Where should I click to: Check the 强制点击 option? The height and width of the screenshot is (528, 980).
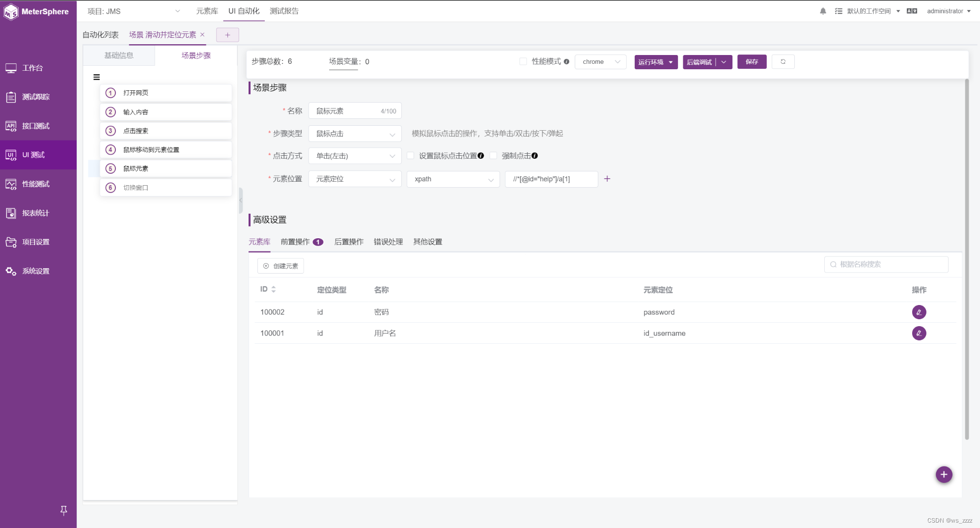tap(493, 156)
